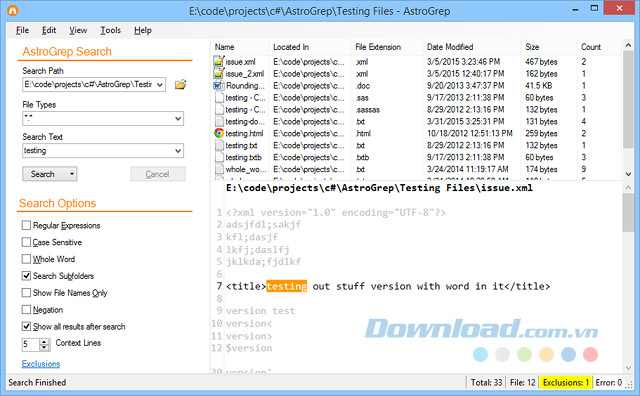Click the preview pane scrollbar thumb
Screen dimensions: 640x396
[628, 212]
